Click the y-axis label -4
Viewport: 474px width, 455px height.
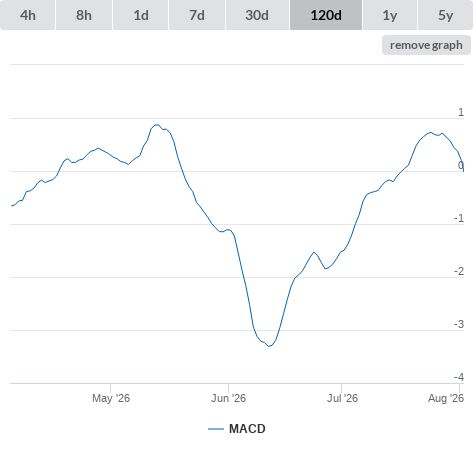pyautogui.click(x=459, y=377)
